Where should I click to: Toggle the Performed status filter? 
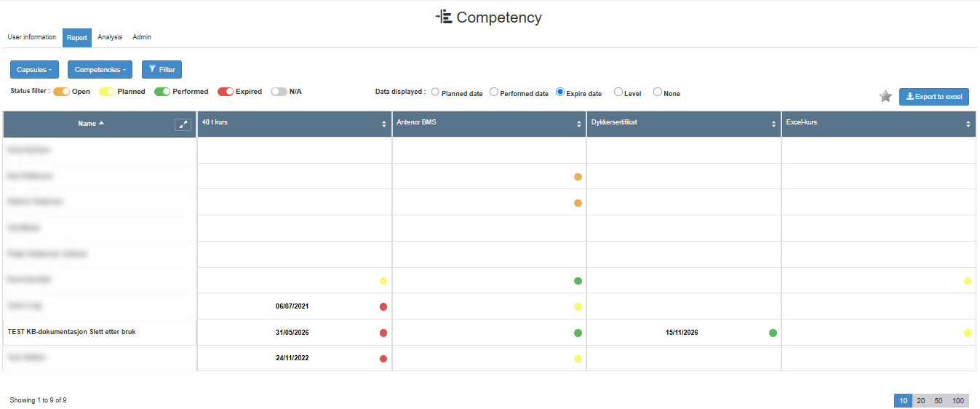pyautogui.click(x=162, y=92)
